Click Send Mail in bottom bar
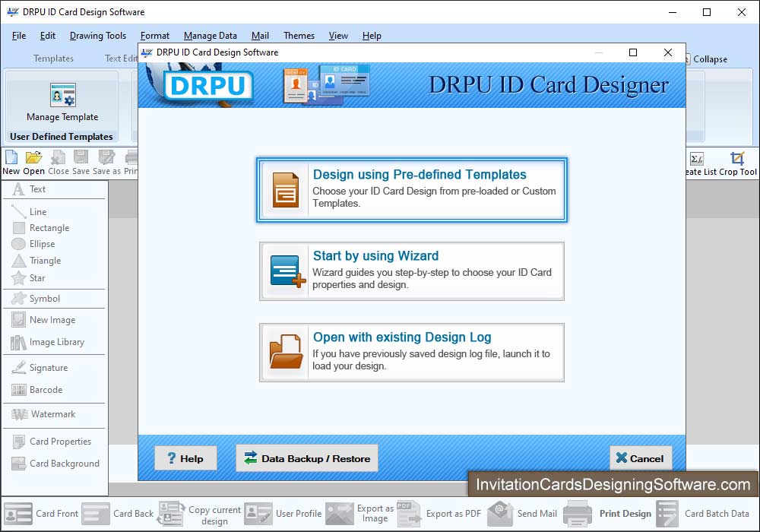The image size is (760, 532). [522, 514]
